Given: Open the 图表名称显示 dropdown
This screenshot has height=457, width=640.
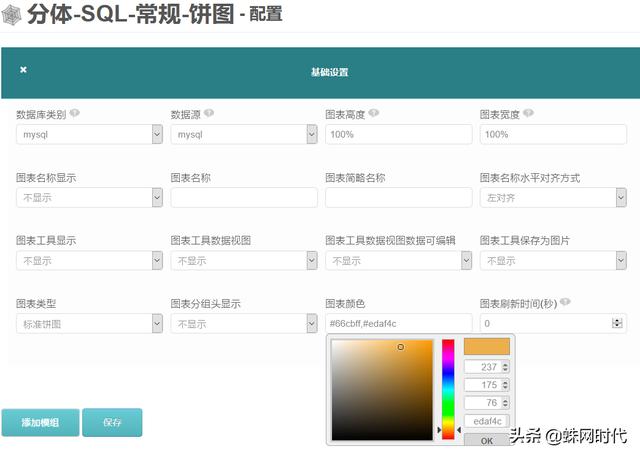Looking at the screenshot, I should point(89,197).
